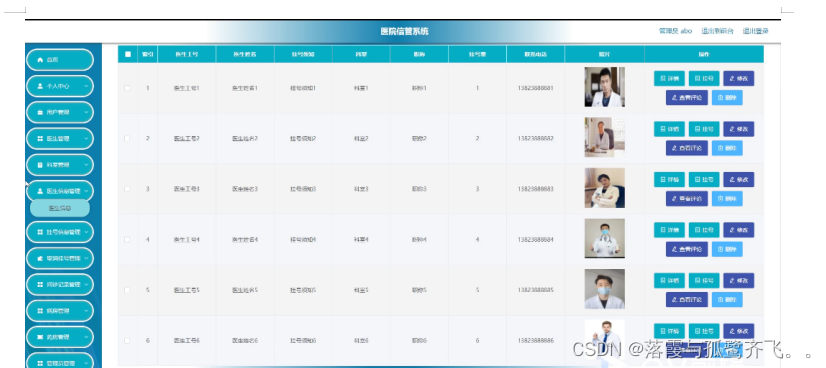Click the 科室5 cell
The height and width of the screenshot is (368, 826).
[x=361, y=290]
